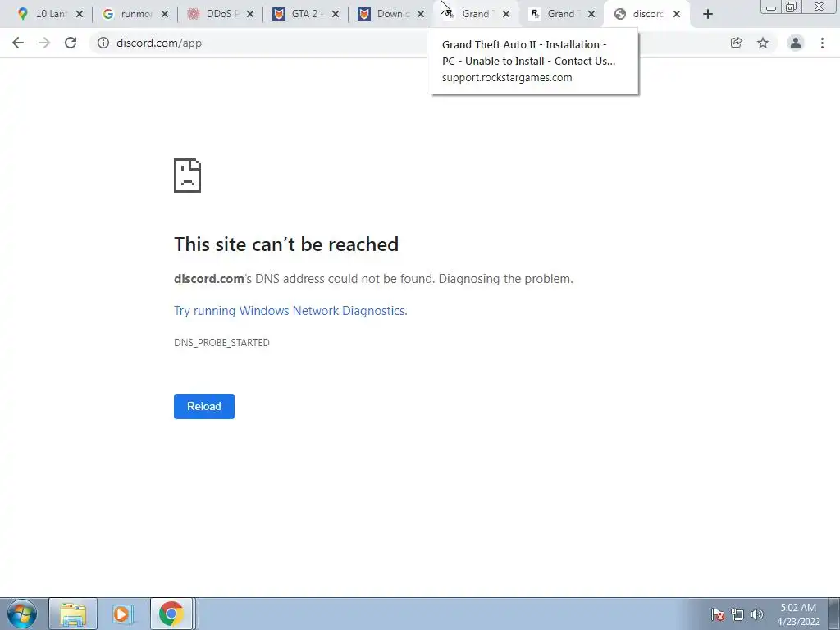
Task: Close the second 'Grand' tab
Action: coord(591,14)
